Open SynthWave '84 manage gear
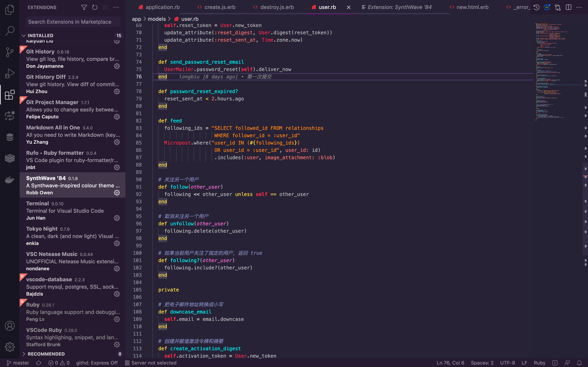This screenshot has height=367, width=588. pos(117,192)
